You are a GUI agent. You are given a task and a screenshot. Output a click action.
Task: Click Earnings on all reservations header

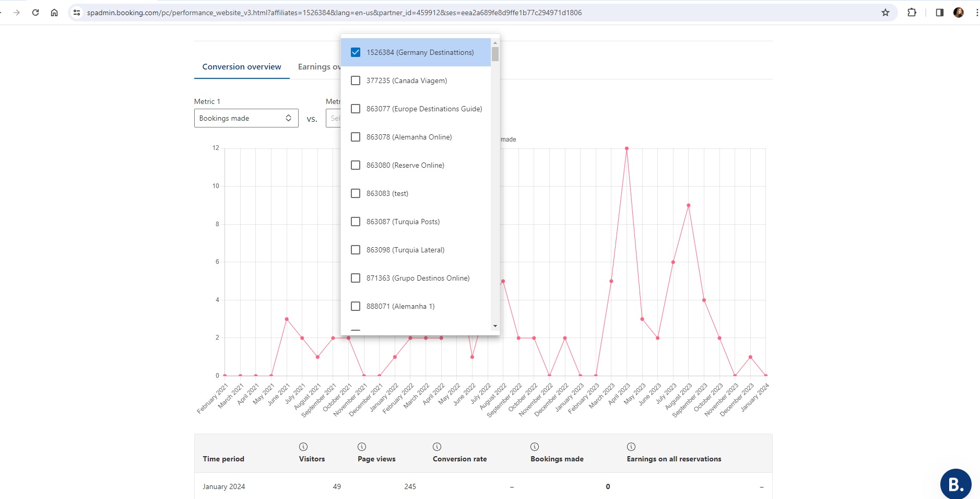[674, 459]
